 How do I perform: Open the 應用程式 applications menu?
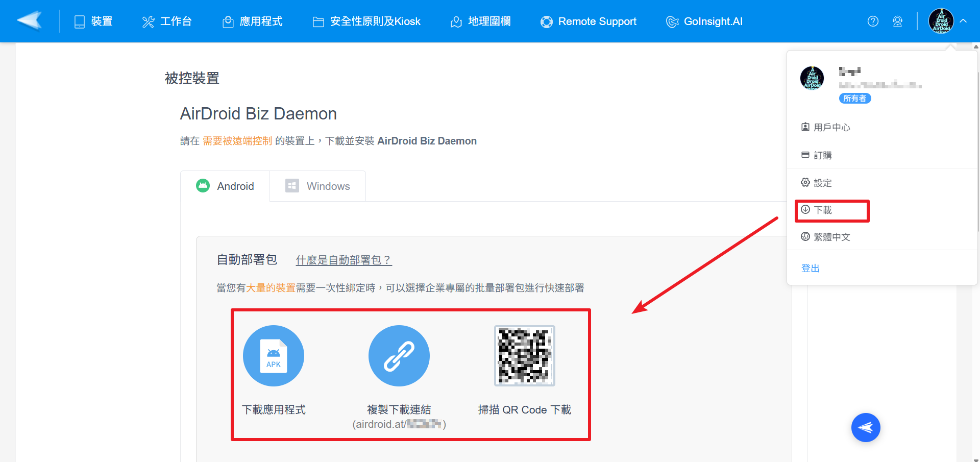253,21
